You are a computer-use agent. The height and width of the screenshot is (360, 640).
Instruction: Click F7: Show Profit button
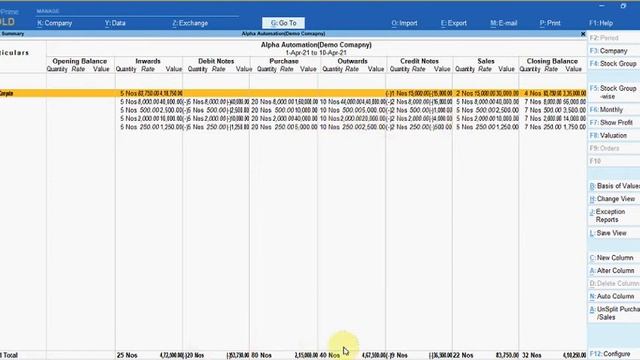point(613,122)
